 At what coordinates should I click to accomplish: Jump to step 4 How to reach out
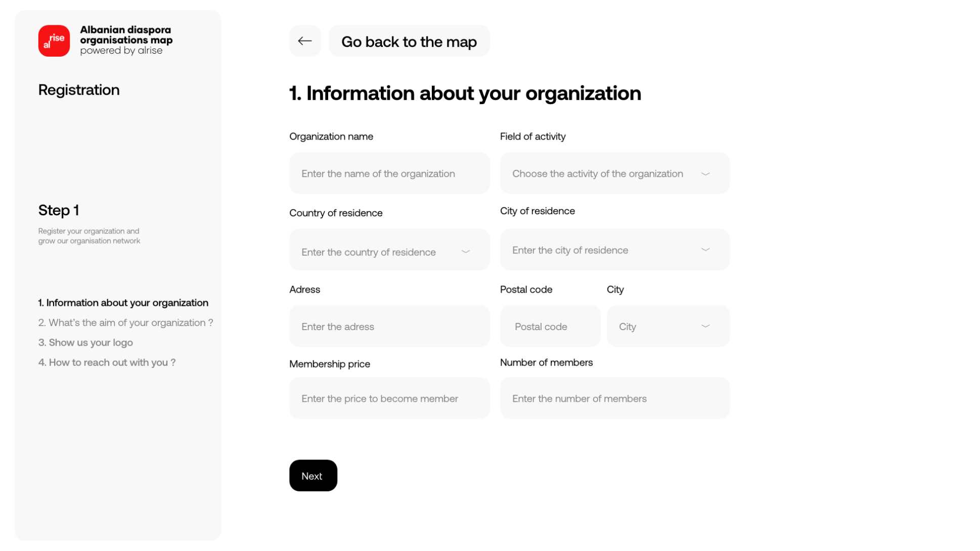[x=107, y=362]
